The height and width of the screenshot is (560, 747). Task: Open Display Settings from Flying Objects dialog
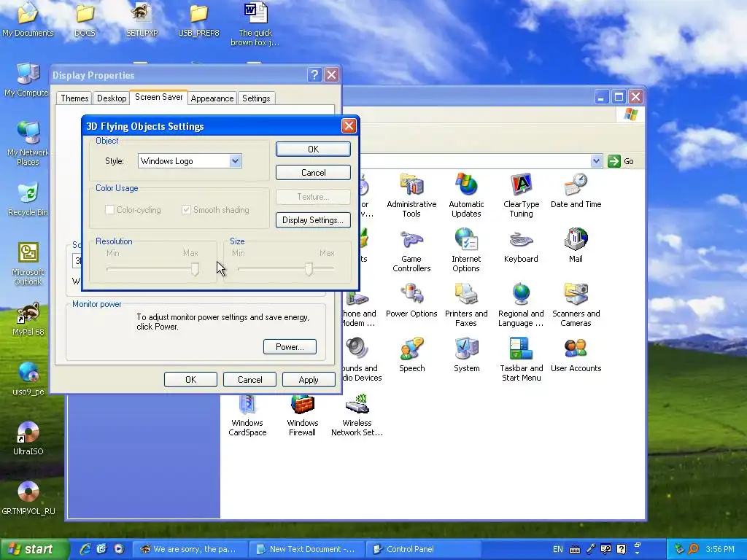click(x=313, y=220)
